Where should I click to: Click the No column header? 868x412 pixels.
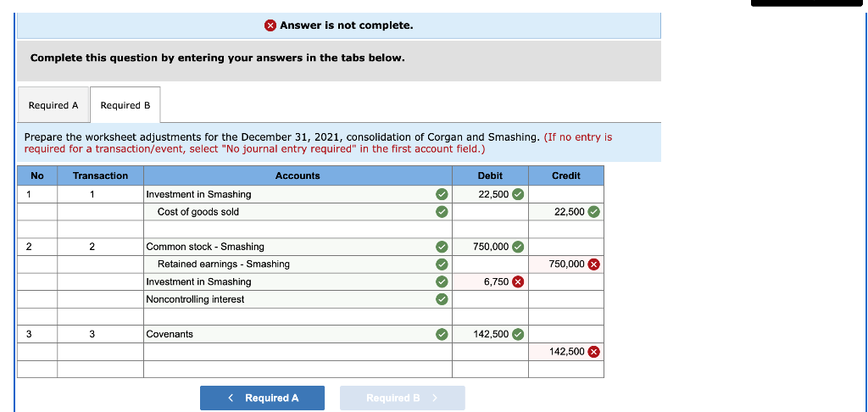coord(37,175)
